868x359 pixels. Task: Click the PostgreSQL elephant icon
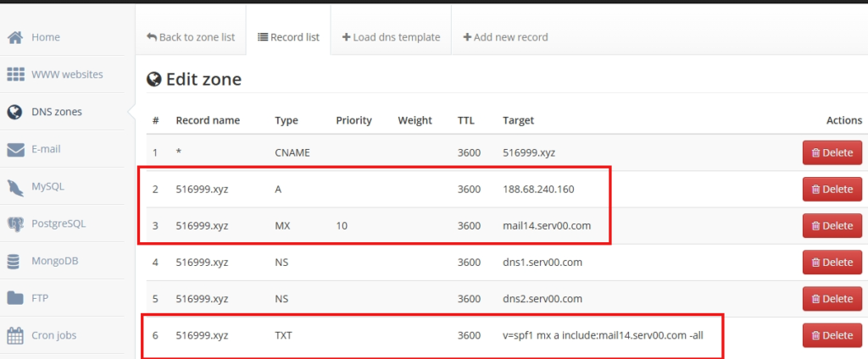[x=15, y=224]
